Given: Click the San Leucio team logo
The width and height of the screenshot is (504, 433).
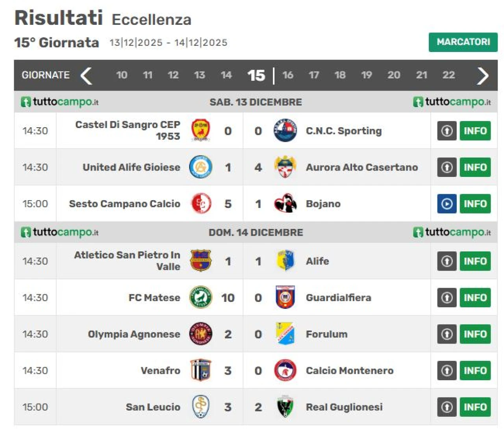Looking at the screenshot, I should click(x=200, y=407).
